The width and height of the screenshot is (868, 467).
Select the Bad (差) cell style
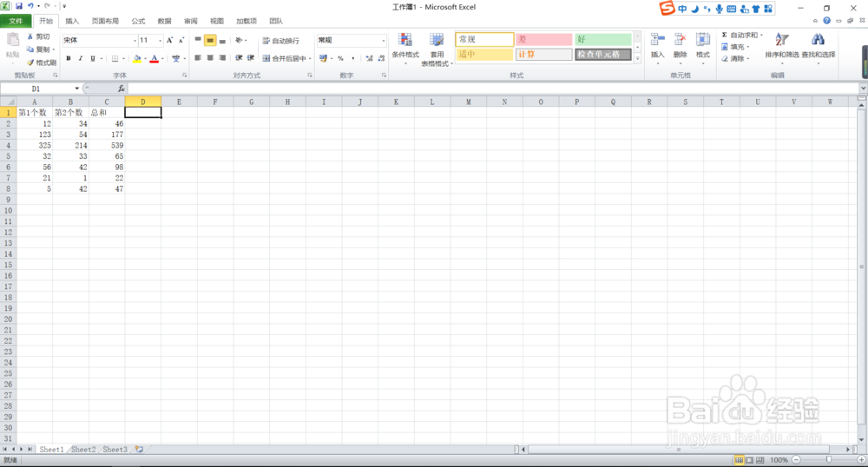pos(543,39)
